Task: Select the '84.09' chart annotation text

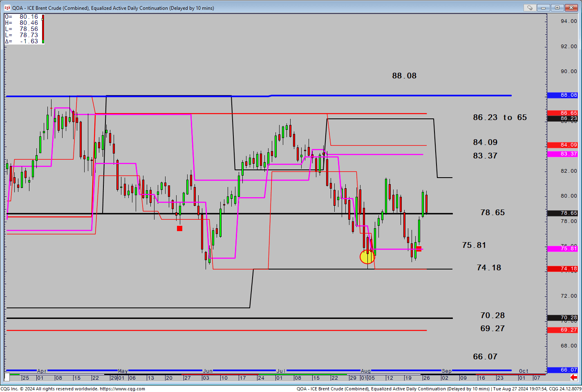Action: point(485,142)
